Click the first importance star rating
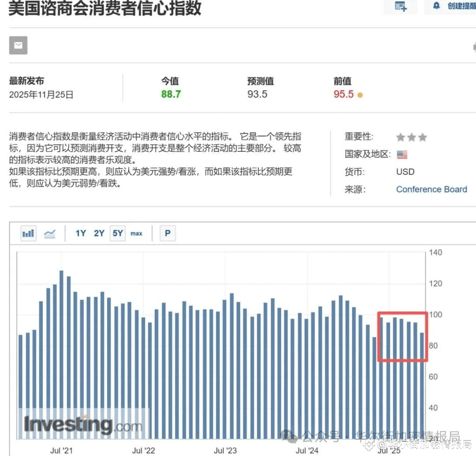 click(x=399, y=137)
